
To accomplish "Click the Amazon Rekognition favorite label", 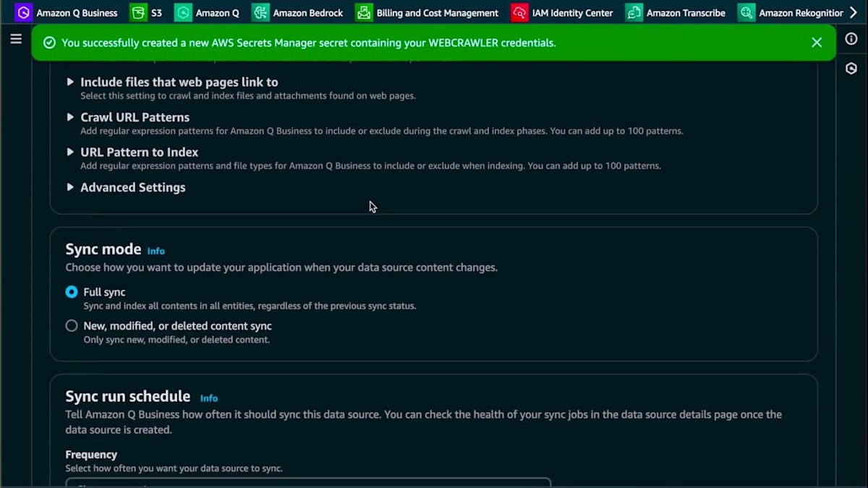I will point(801,13).
